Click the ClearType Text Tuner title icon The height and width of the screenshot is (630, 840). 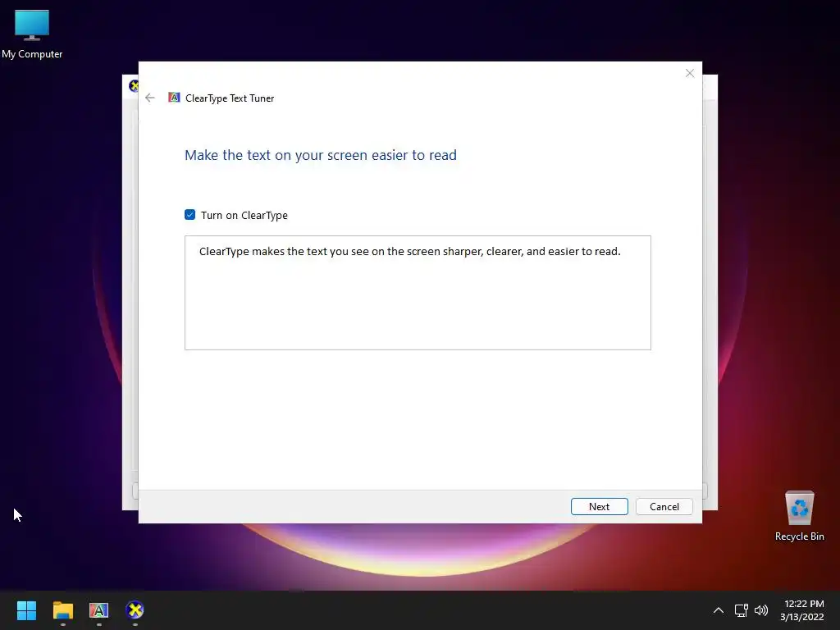[174, 98]
